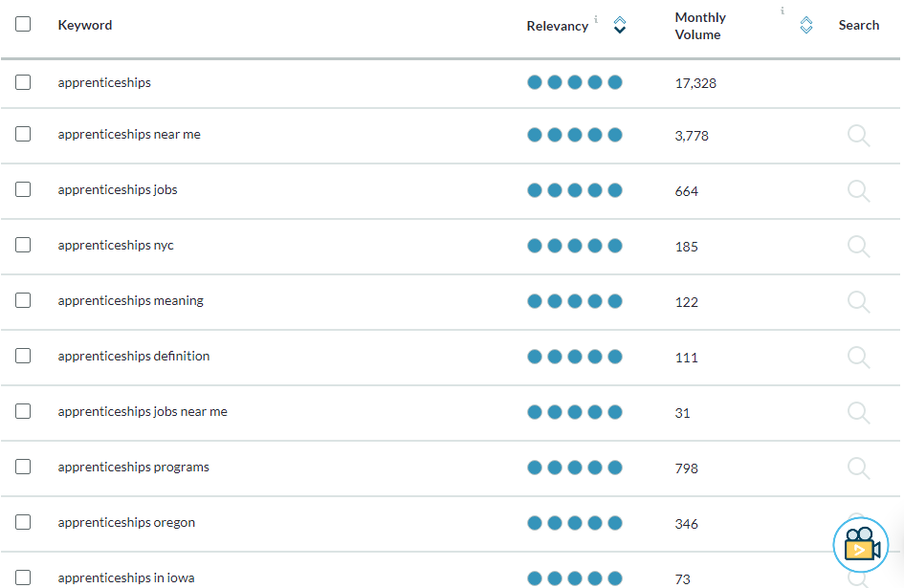Click magnifier for apprenticeships jobs near me
This screenshot has width=904, height=588.
click(858, 412)
